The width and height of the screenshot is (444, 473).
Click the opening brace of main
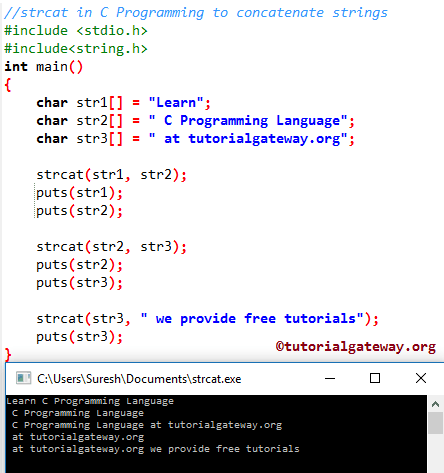8,85
